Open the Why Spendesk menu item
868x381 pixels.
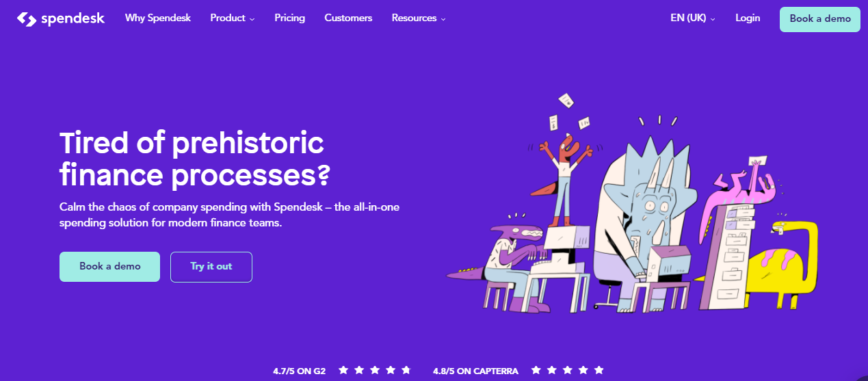[158, 18]
